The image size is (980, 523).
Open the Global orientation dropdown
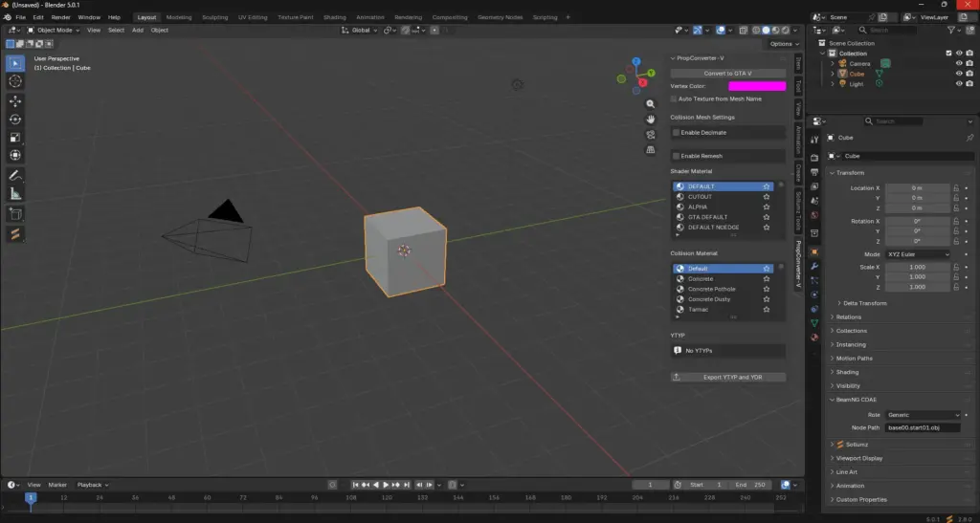[360, 30]
